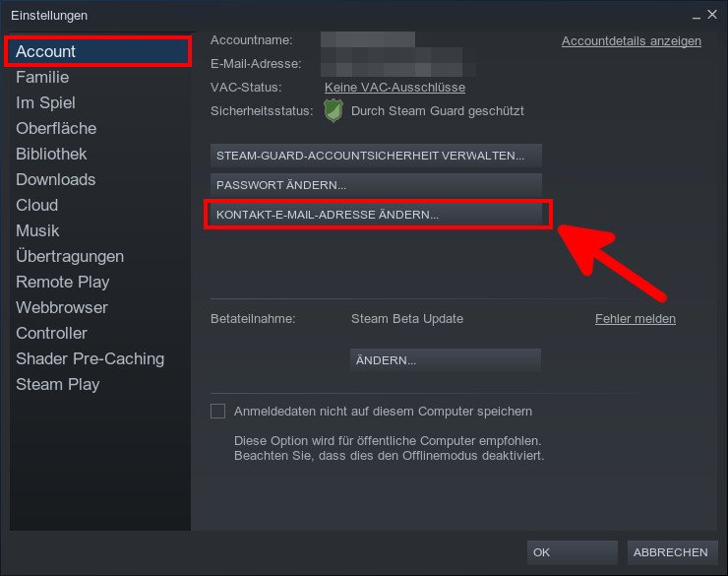Switch to the Im Spiel section
728x576 pixels.
pos(45,102)
